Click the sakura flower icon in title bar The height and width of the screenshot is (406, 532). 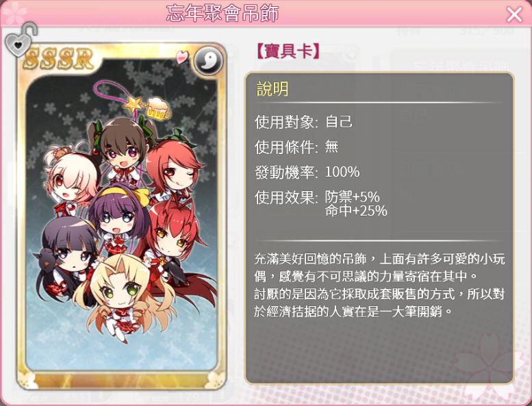click(14, 13)
